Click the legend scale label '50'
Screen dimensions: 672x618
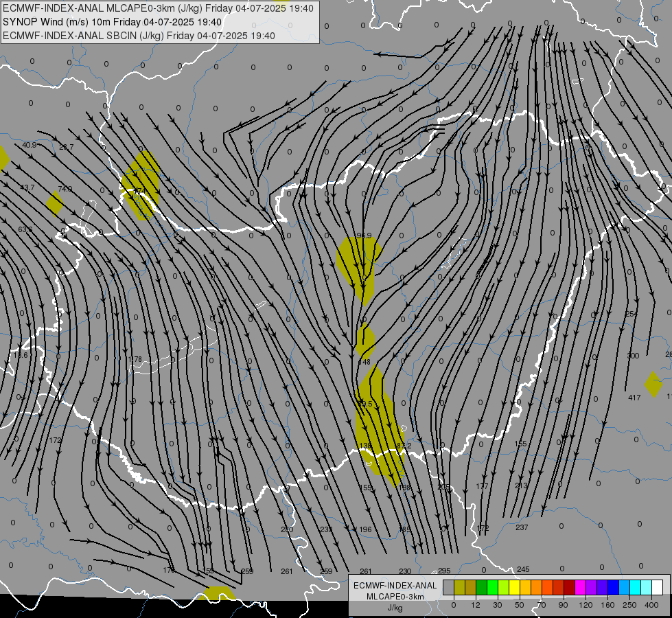click(x=519, y=605)
